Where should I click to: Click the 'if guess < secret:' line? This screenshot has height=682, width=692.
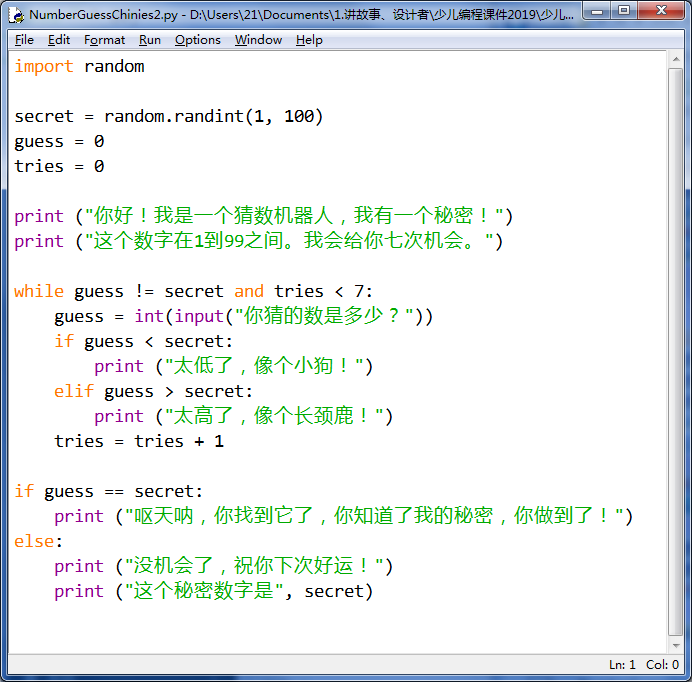(143, 342)
